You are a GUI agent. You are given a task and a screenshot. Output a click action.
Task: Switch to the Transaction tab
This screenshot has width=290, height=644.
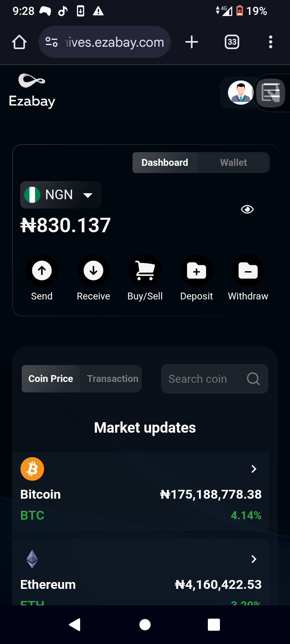point(113,379)
